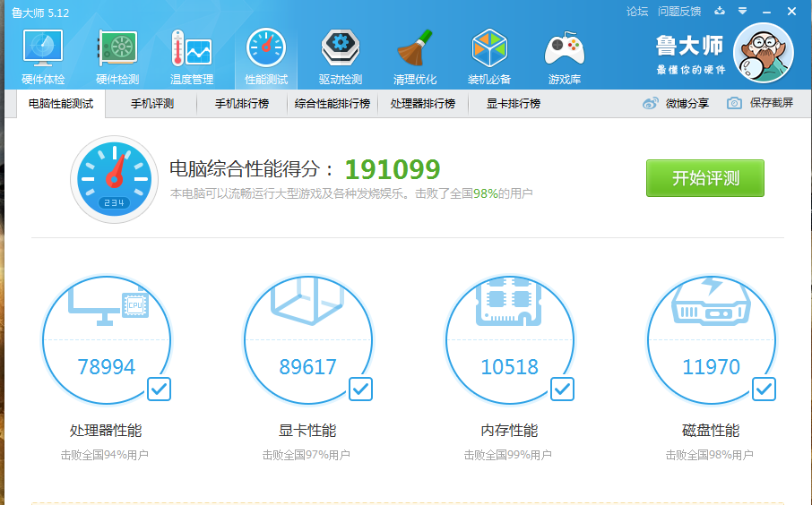Expand the title bar main menu arrow
Viewport: 812px width, 505px height.
[742, 12]
